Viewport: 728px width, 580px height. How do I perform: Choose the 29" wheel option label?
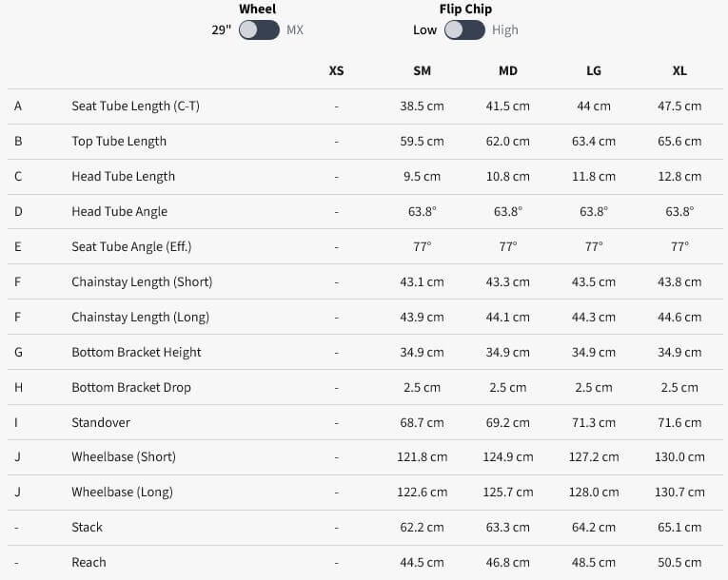pyautogui.click(x=222, y=29)
